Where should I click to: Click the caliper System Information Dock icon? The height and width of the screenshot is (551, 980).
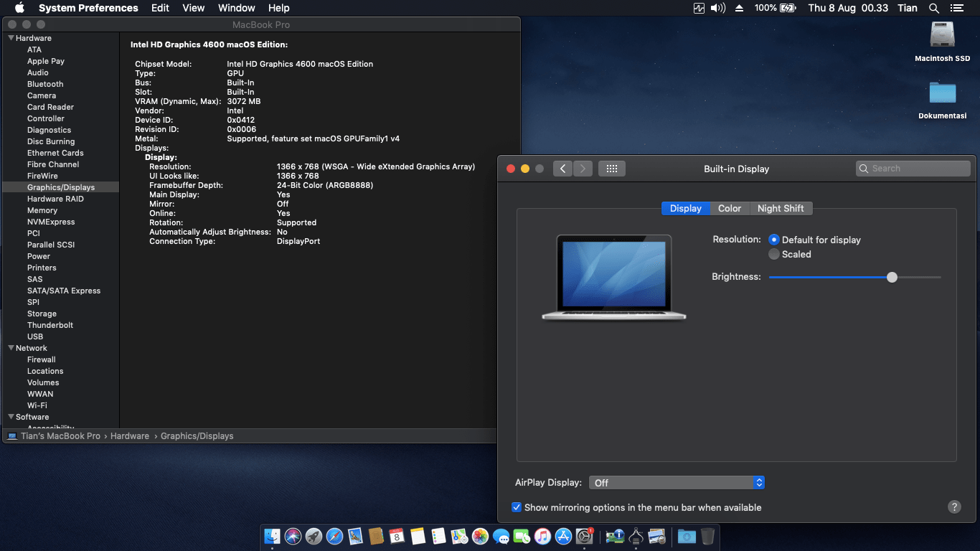636,536
